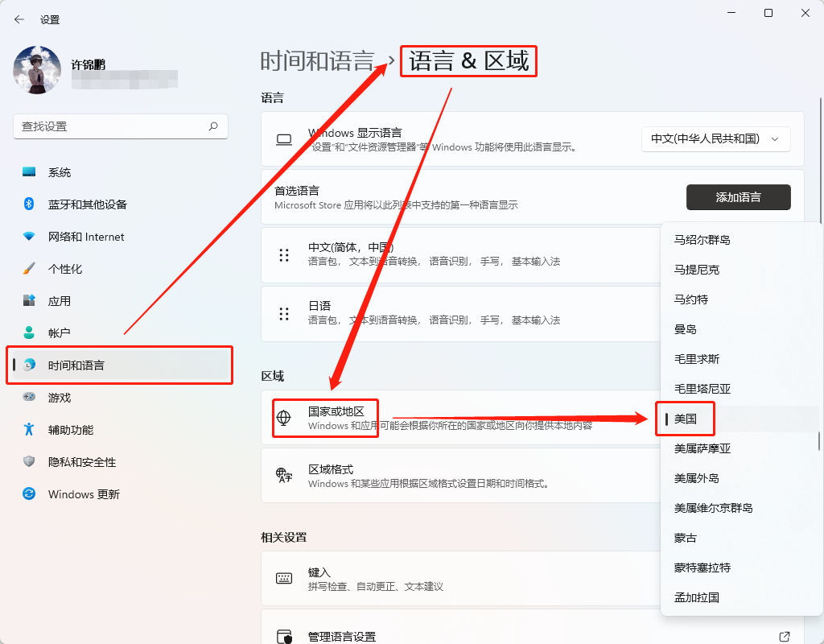Click the region list scrollbar thumb
This screenshot has height=644, width=824.
(x=818, y=441)
